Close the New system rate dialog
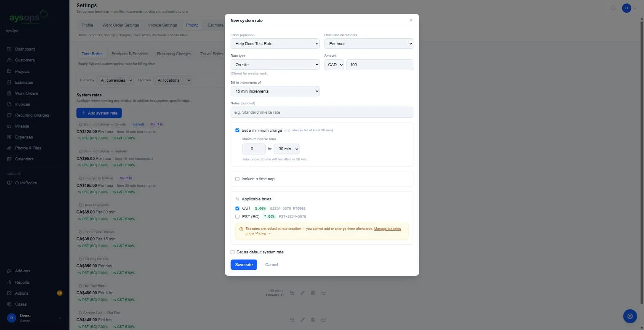Image resolution: width=644 pixels, height=330 pixels. coord(411,20)
